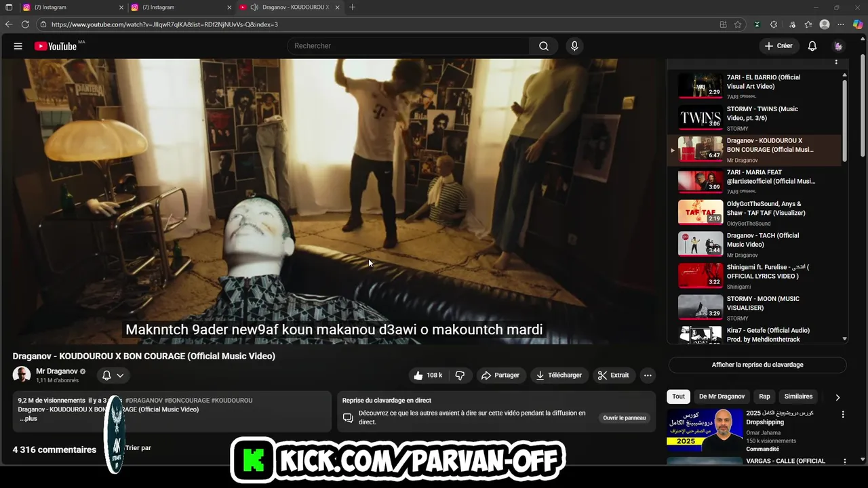Go back with browser back arrow
This screenshot has height=488, width=868.
pos(9,24)
